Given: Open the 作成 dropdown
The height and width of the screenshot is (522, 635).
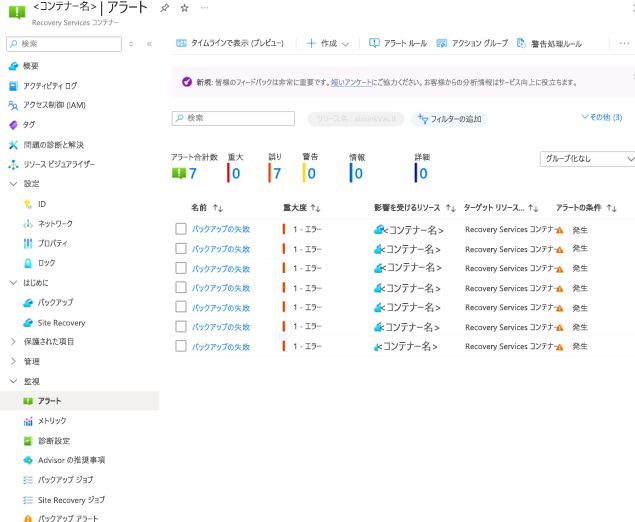Looking at the screenshot, I should (x=328, y=43).
